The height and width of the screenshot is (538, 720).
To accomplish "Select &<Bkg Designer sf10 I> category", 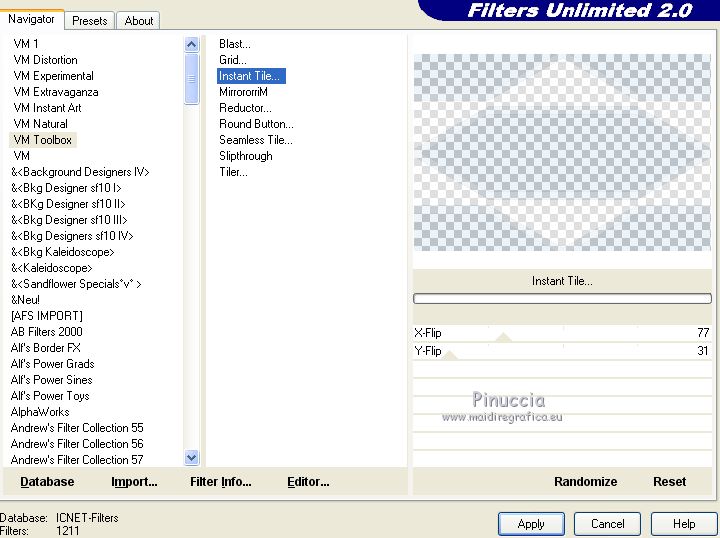I will coord(66,188).
